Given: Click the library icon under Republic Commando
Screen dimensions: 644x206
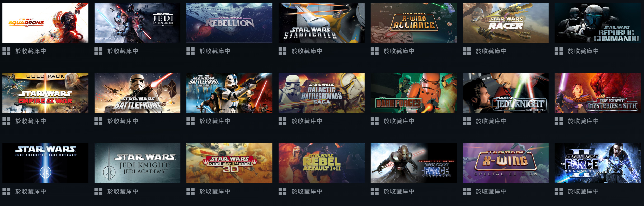Looking at the screenshot, I should click(559, 51).
